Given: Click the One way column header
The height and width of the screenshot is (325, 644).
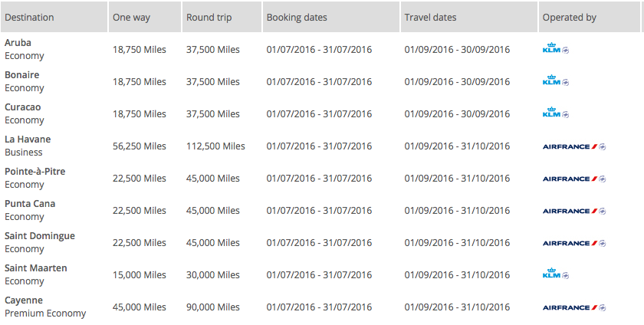Looking at the screenshot, I should (130, 18).
